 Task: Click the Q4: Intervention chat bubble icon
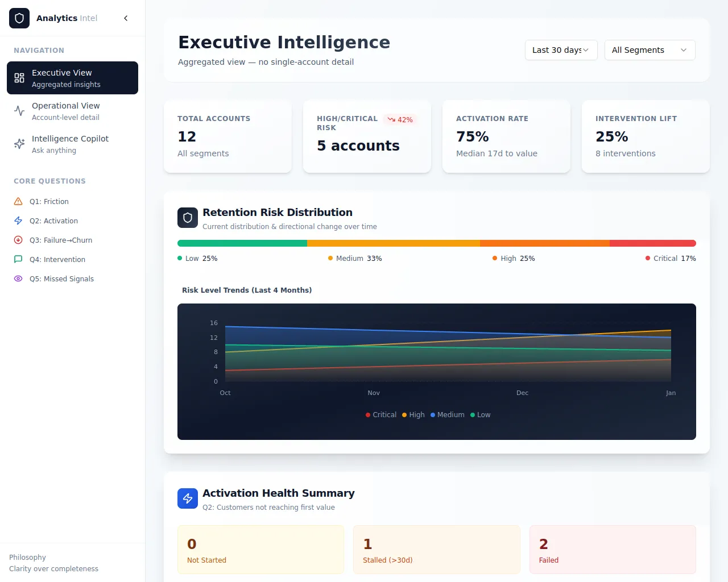coord(18,260)
